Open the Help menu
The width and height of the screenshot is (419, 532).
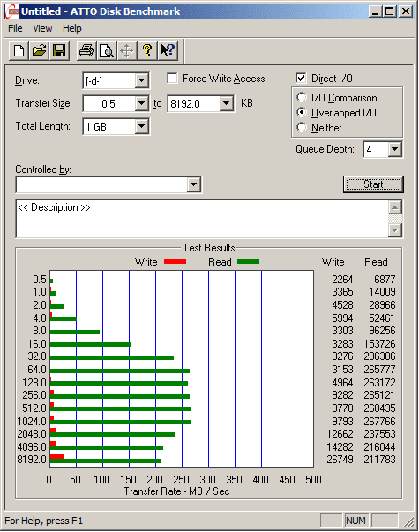(x=72, y=28)
